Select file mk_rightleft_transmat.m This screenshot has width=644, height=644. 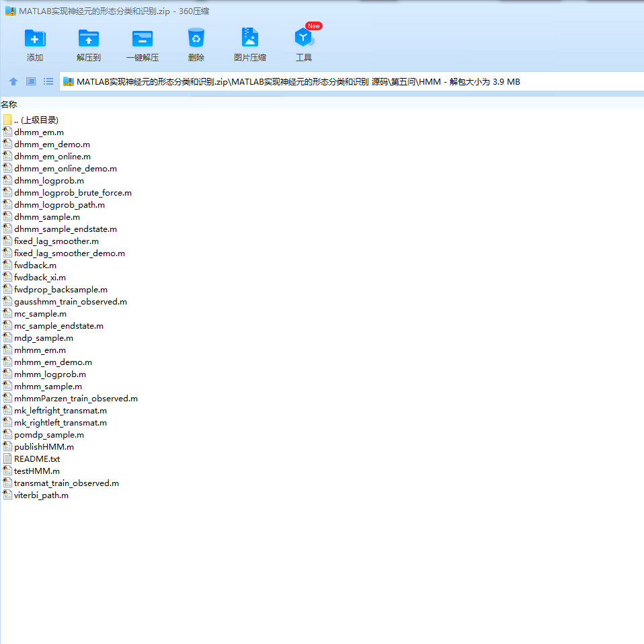(61, 422)
